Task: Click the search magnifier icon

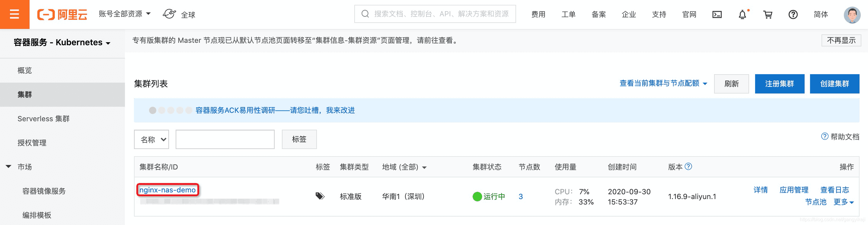Action: [365, 14]
